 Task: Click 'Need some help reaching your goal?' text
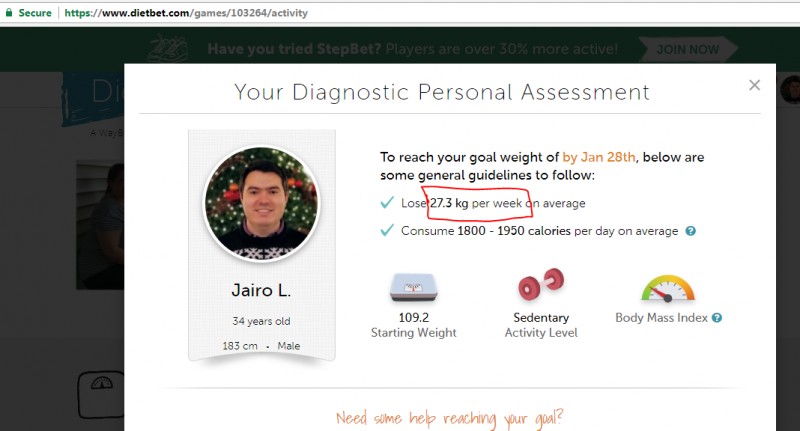(x=449, y=418)
